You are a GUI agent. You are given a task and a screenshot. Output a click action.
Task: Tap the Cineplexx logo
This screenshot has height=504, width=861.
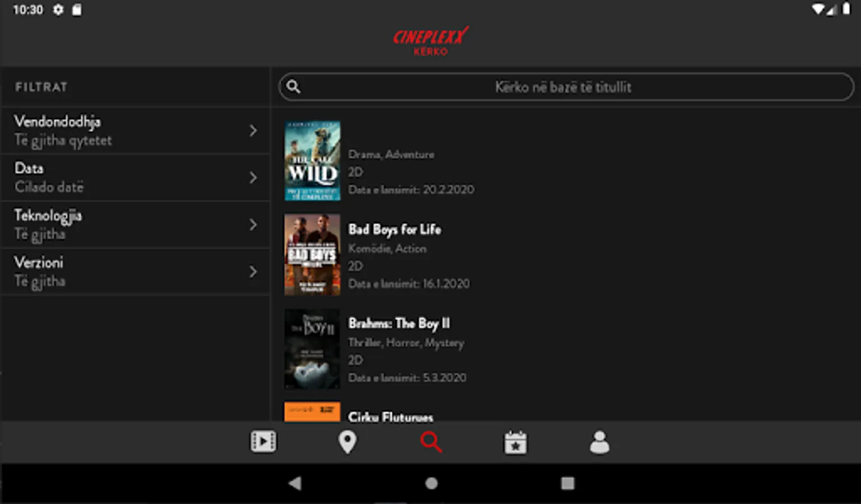[x=430, y=36]
